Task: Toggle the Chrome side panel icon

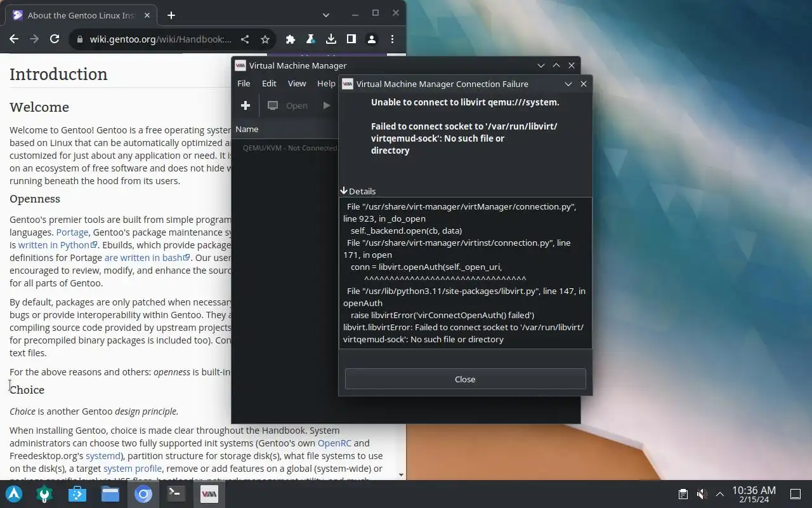Action: [351, 39]
